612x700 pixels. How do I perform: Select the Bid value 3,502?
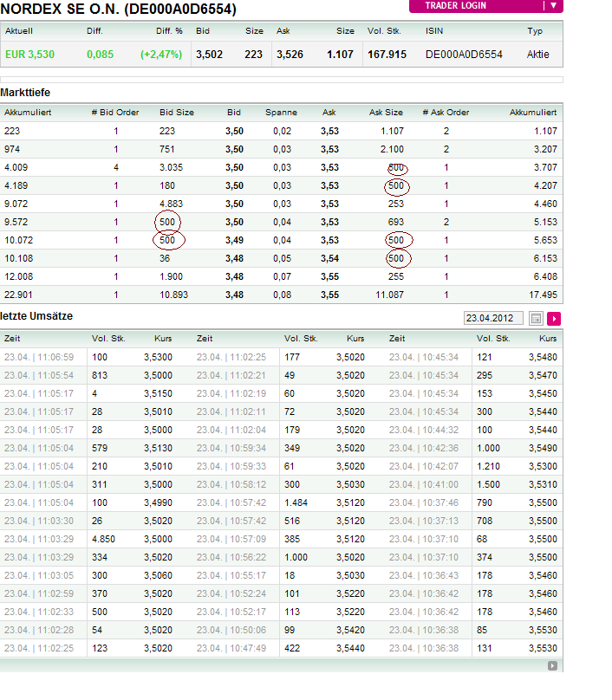click(209, 55)
